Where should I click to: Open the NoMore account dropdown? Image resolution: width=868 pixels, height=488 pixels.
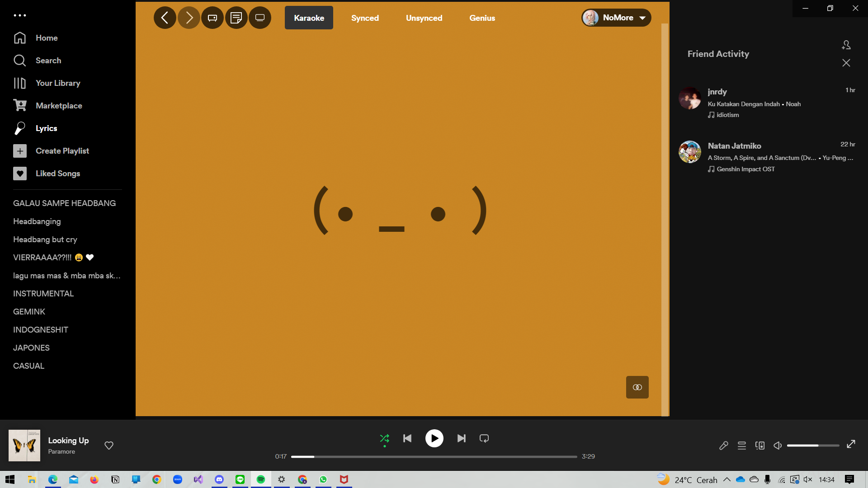(616, 18)
